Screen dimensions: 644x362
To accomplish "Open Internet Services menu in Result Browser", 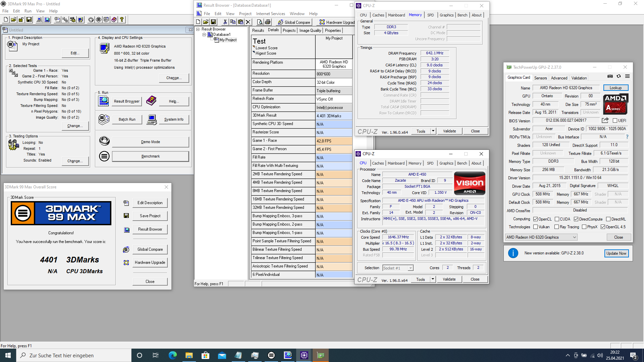I will pyautogui.click(x=270, y=14).
